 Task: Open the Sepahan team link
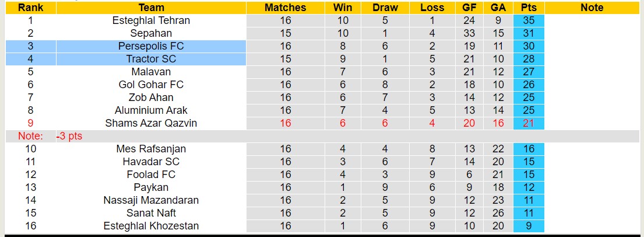pyautogui.click(x=151, y=33)
